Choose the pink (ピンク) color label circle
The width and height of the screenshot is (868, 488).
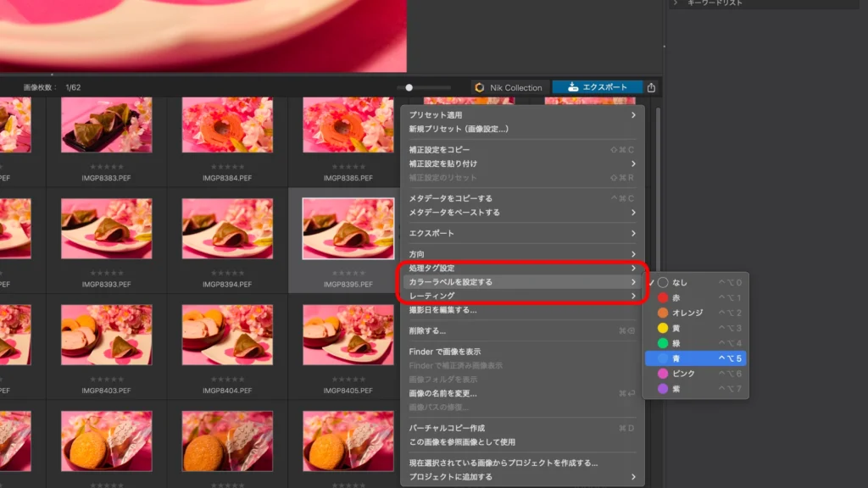click(663, 374)
